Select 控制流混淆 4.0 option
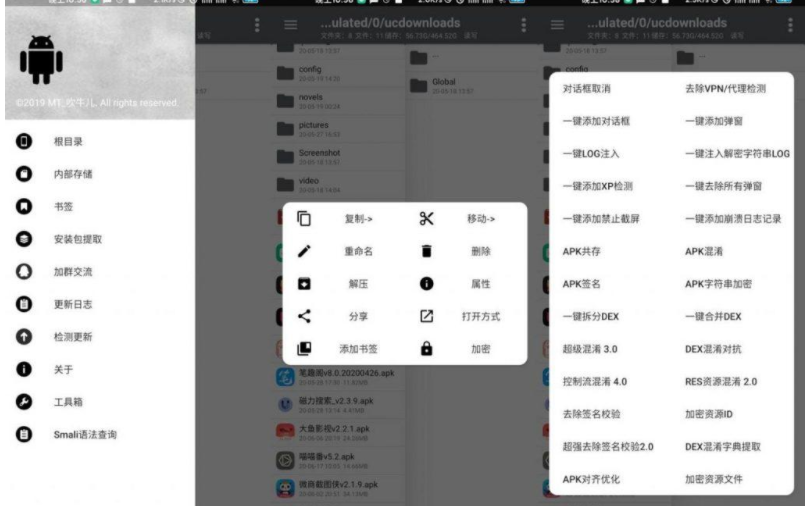This screenshot has width=805, height=506. tap(595, 382)
